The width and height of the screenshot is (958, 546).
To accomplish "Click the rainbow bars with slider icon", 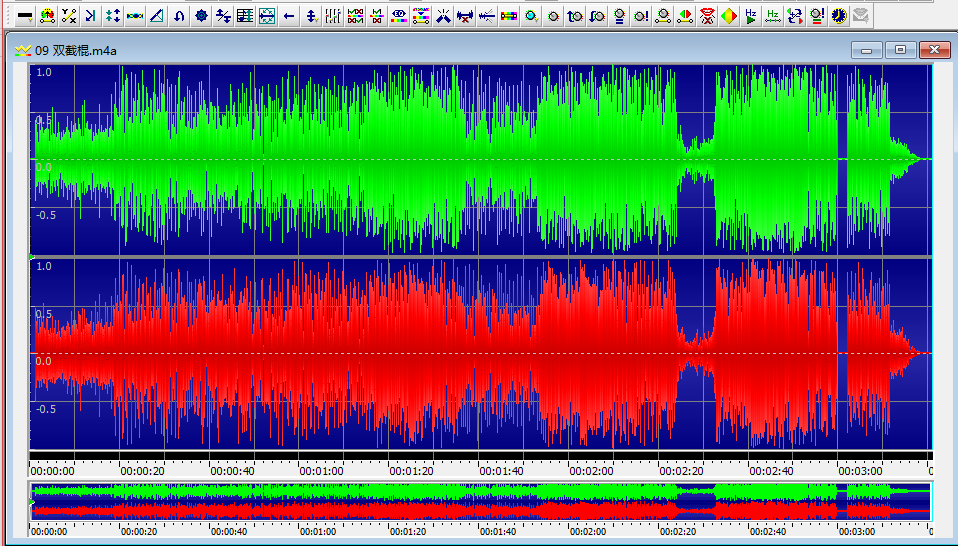I will [421, 16].
